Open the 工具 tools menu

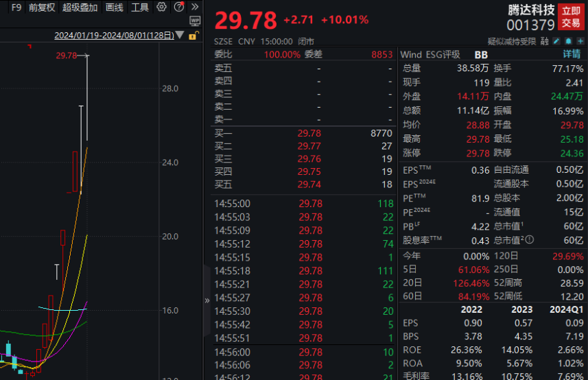[x=140, y=8]
